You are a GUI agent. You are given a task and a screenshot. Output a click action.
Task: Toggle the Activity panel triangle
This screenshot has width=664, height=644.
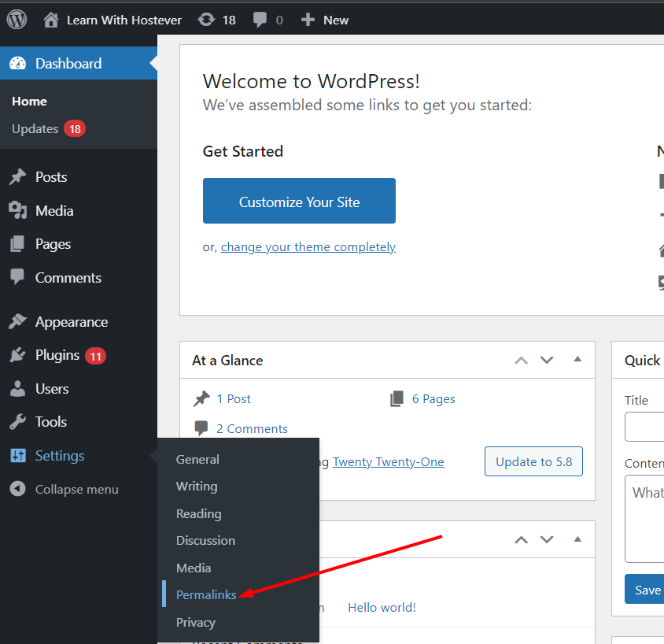[x=577, y=539]
